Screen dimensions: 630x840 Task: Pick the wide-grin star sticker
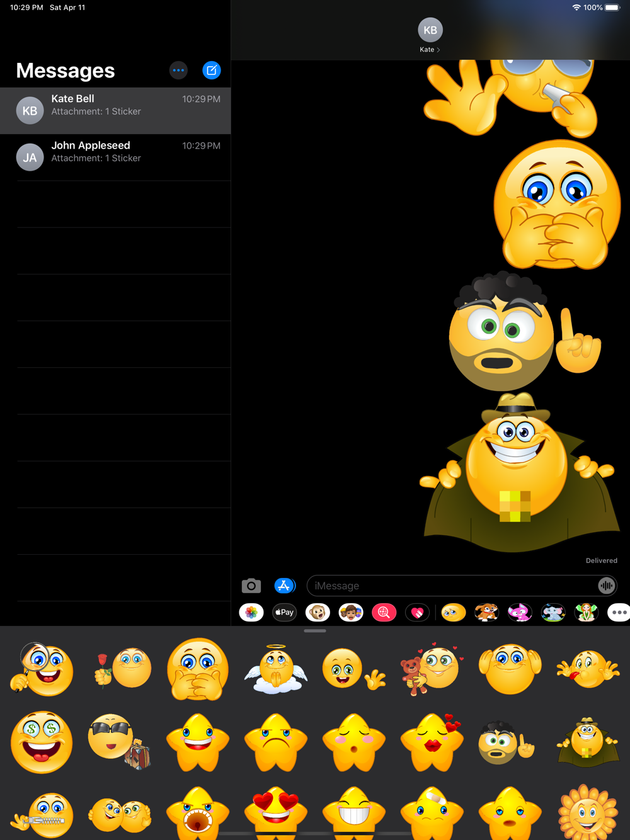click(354, 814)
